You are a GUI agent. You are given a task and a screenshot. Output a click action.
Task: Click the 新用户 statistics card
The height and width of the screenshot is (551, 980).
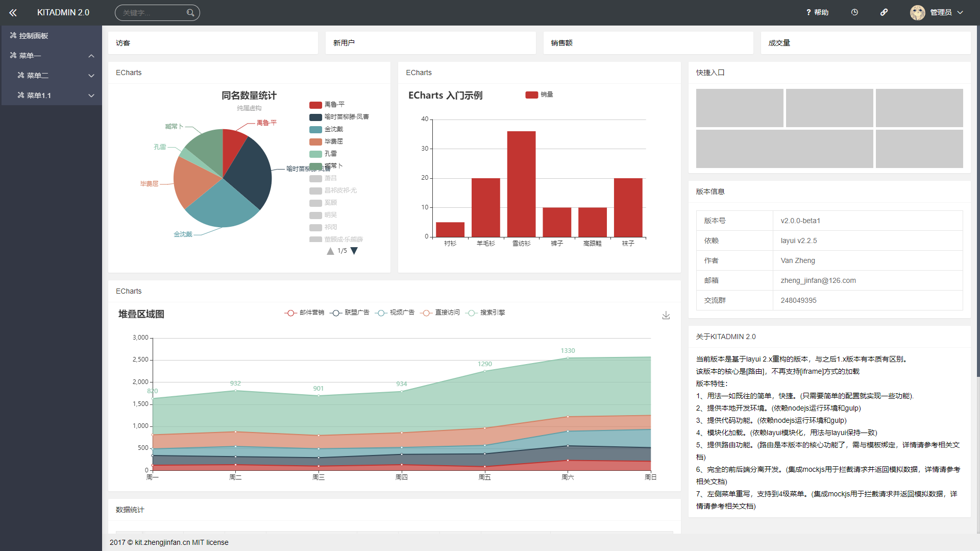pyautogui.click(x=431, y=43)
